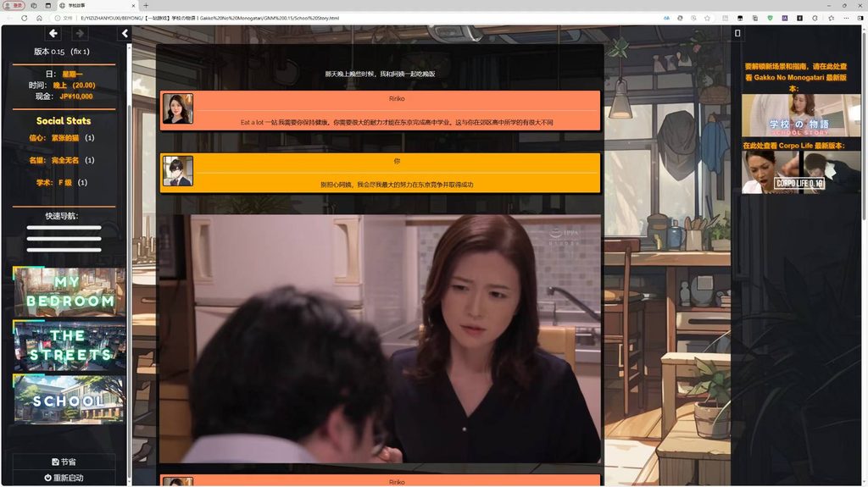This screenshot has width=868, height=487.
Task: Open the browser workspaces icon
Action: point(34,6)
